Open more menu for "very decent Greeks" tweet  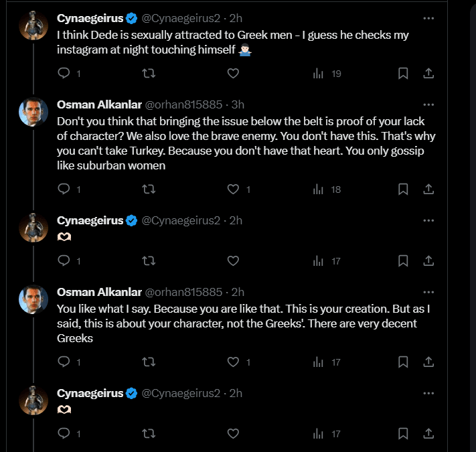click(x=429, y=292)
